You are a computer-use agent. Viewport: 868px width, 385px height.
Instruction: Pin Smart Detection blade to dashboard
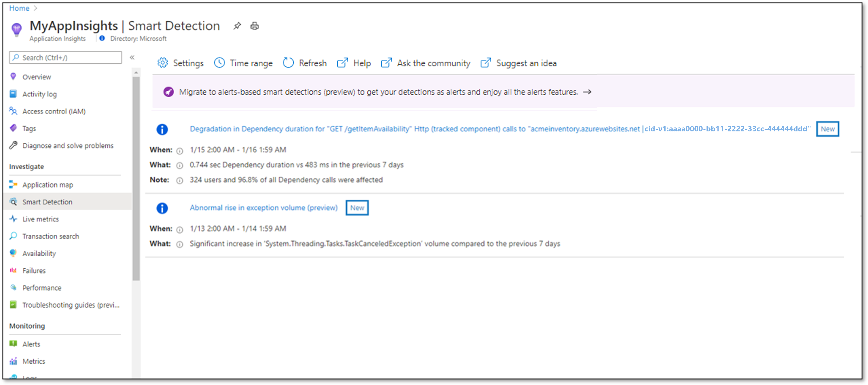(237, 26)
